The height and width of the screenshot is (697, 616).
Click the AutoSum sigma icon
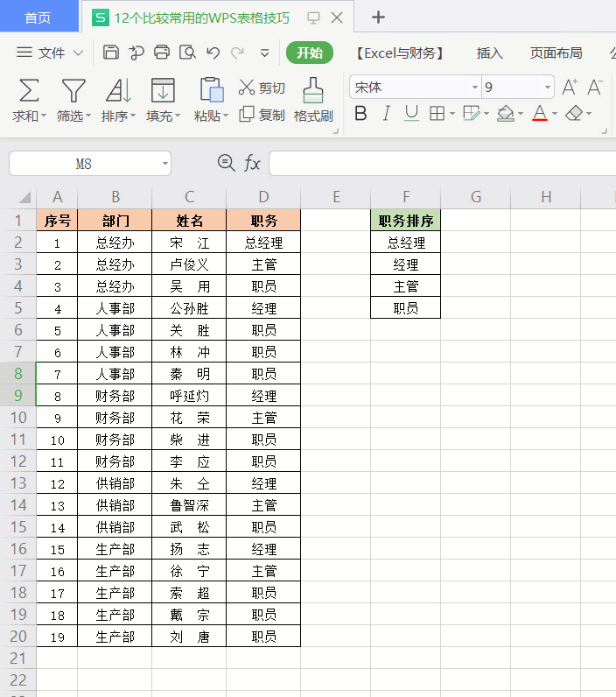(29, 90)
